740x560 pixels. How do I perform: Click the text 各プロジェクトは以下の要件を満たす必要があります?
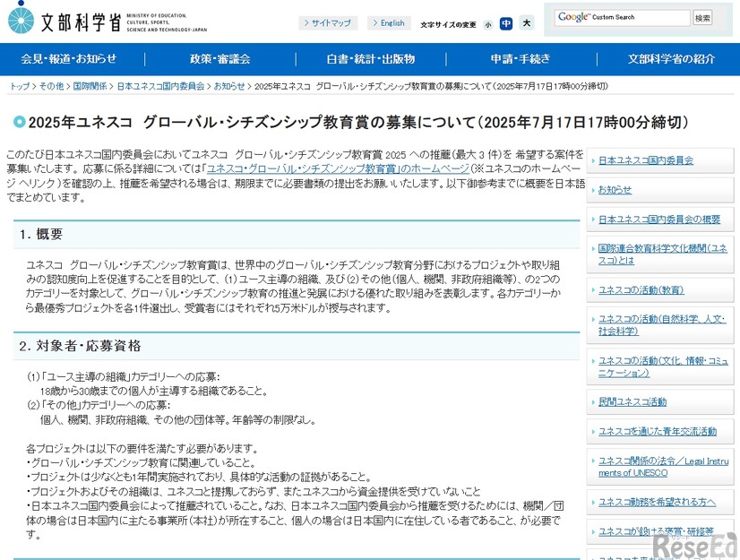tap(142, 449)
